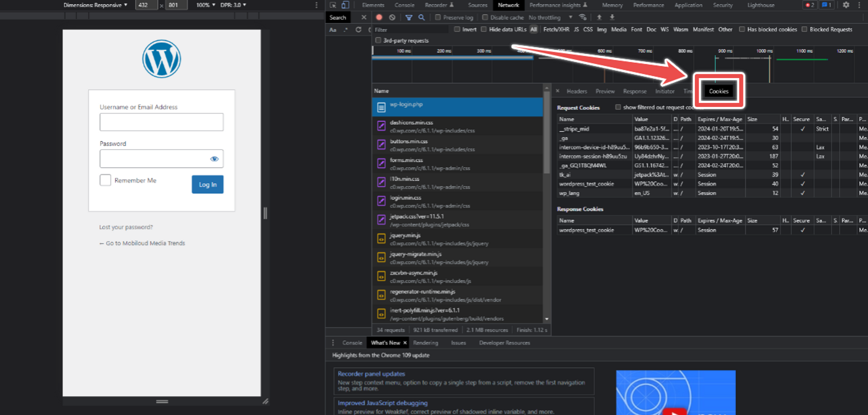
Task: Open network conditions wifi icon
Action: [583, 17]
